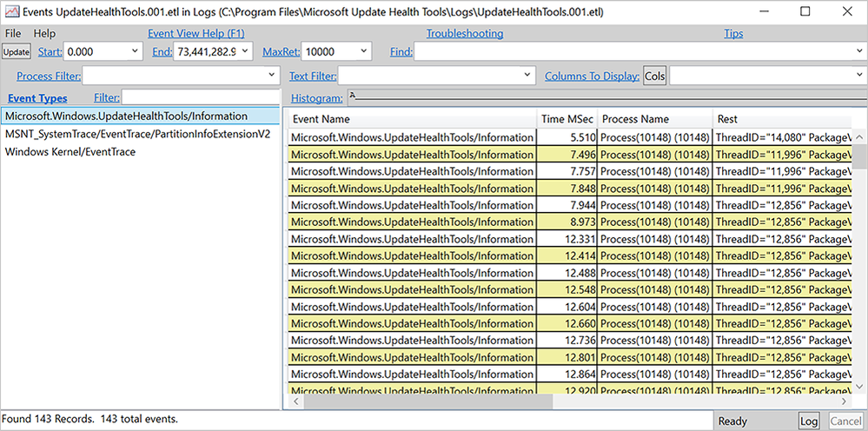
Task: Expand the Process Filter dropdown
Action: (x=272, y=75)
